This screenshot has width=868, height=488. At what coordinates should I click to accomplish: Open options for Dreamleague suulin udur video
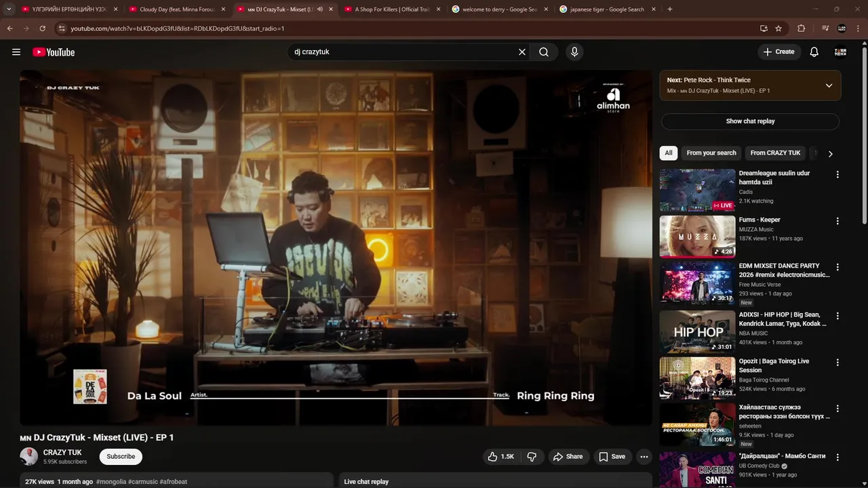(837, 174)
